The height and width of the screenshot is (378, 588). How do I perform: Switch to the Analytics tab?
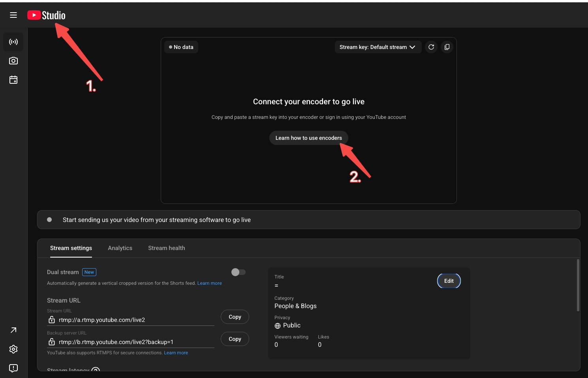point(120,248)
